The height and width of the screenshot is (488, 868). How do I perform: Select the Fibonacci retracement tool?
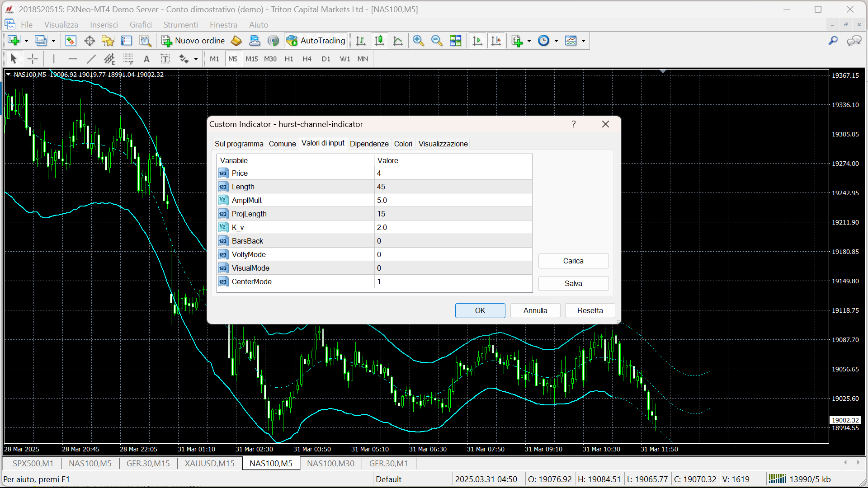(128, 59)
